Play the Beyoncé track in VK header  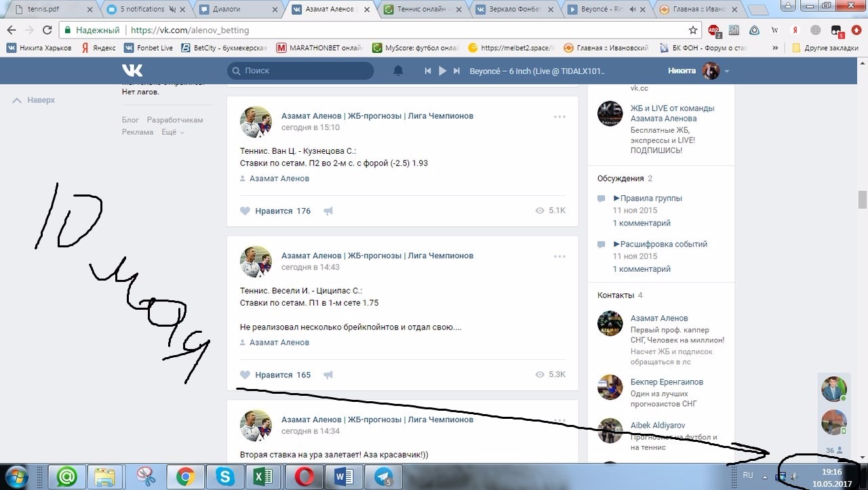coord(442,70)
